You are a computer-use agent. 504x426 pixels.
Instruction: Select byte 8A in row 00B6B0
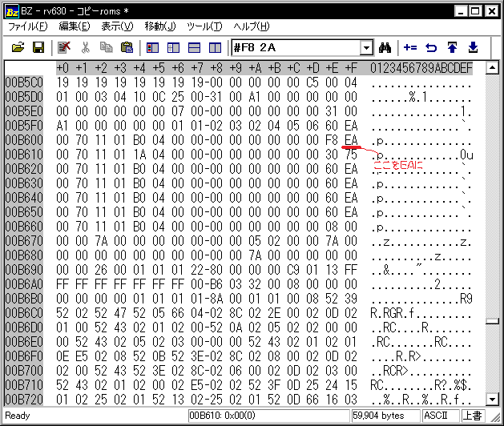[x=216, y=299]
